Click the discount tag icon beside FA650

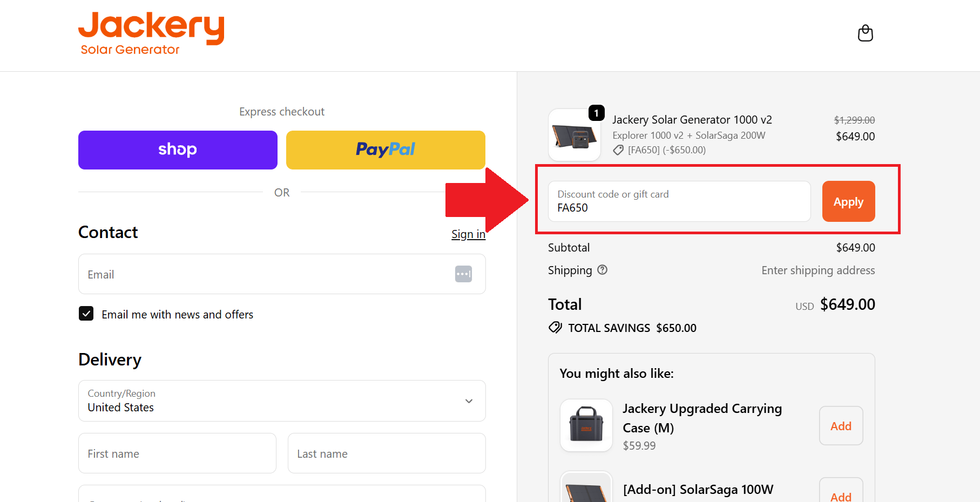[x=618, y=150]
